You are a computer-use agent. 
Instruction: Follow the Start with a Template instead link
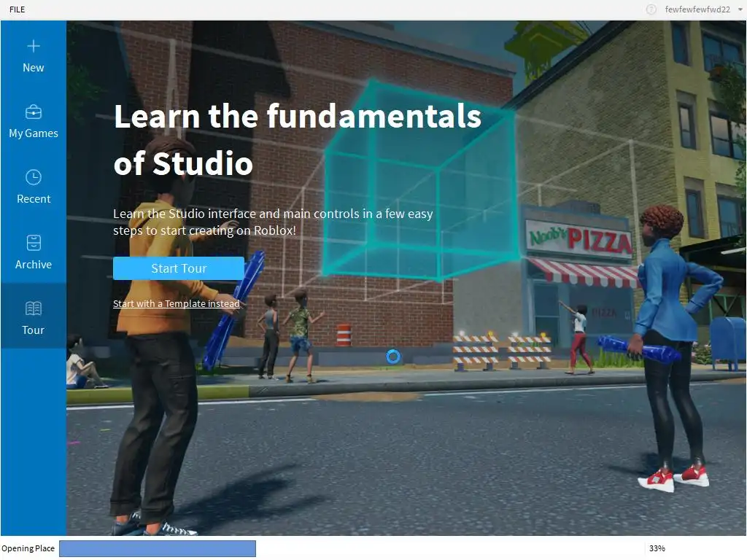(x=177, y=304)
